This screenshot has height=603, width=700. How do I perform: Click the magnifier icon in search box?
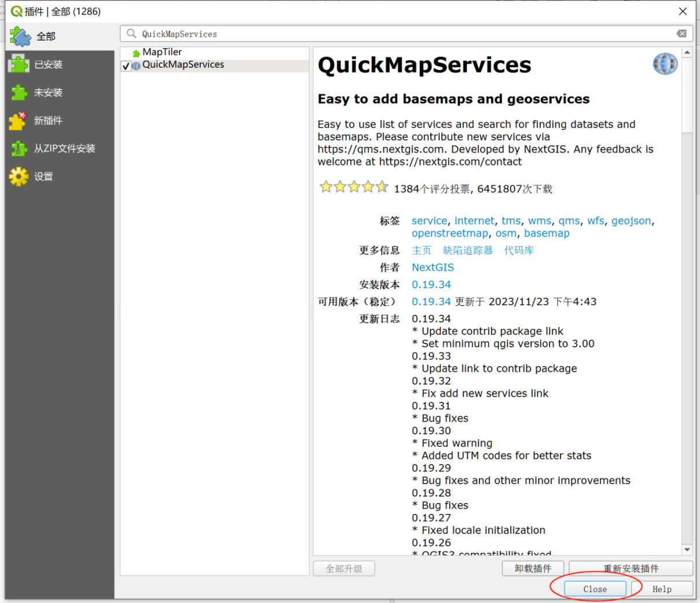131,34
